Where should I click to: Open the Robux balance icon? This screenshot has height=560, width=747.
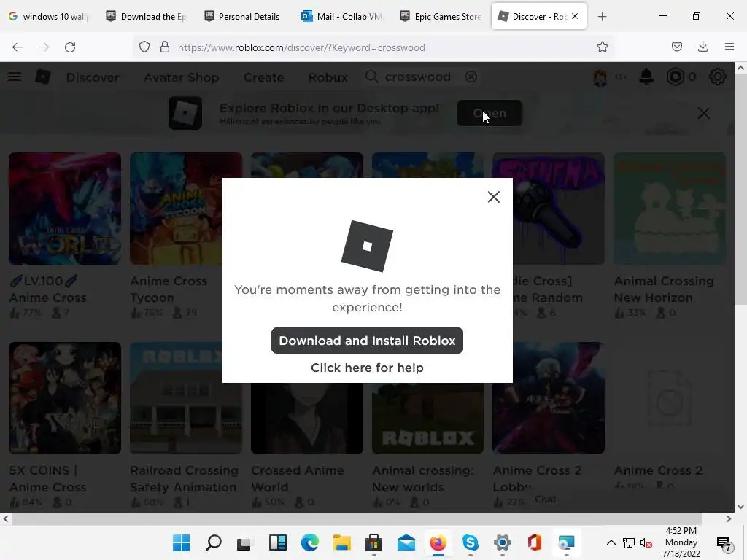[x=675, y=77]
